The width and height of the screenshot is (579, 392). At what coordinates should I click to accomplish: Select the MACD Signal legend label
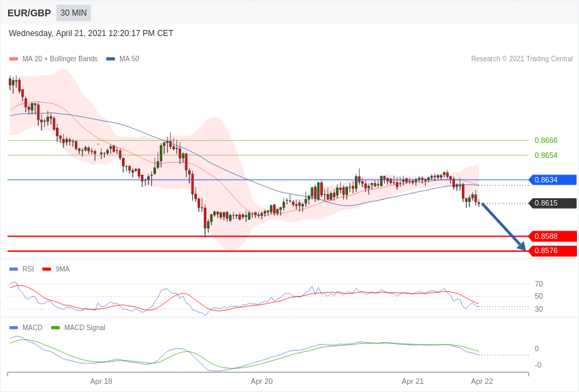(x=84, y=328)
